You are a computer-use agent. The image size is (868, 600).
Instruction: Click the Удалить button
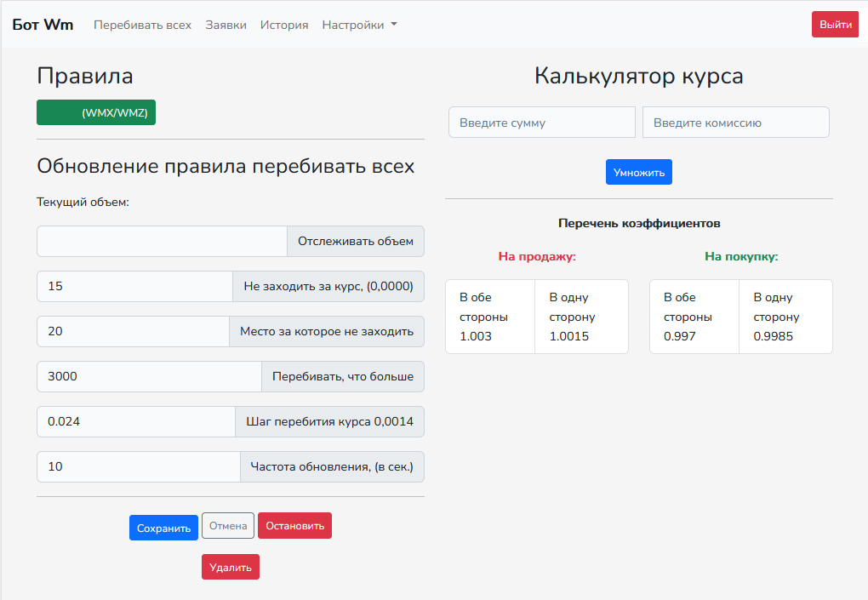pos(231,567)
